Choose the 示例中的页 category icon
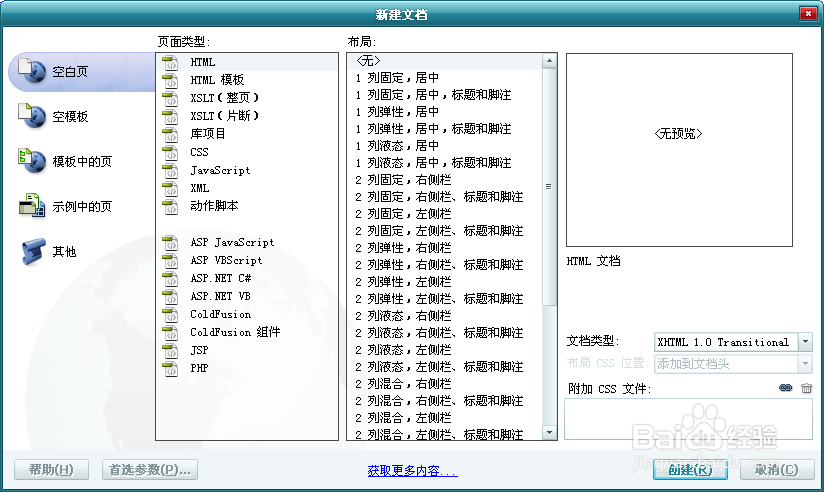The height and width of the screenshot is (492, 824). coord(32,206)
